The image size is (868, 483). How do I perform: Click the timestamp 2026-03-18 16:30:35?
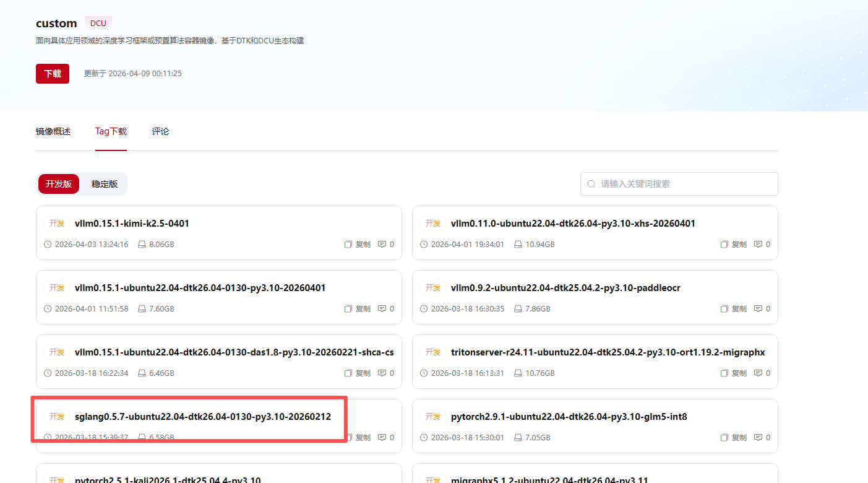[x=468, y=309]
